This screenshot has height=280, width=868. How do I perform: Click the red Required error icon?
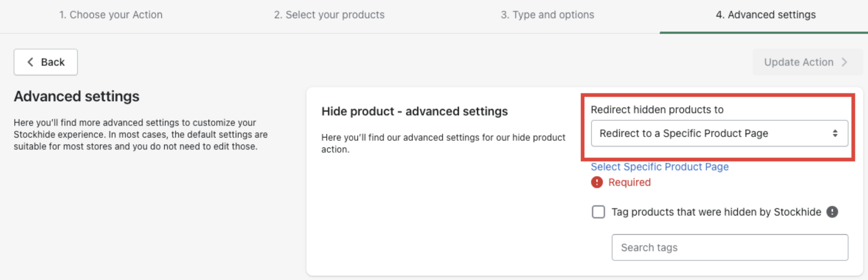597,182
